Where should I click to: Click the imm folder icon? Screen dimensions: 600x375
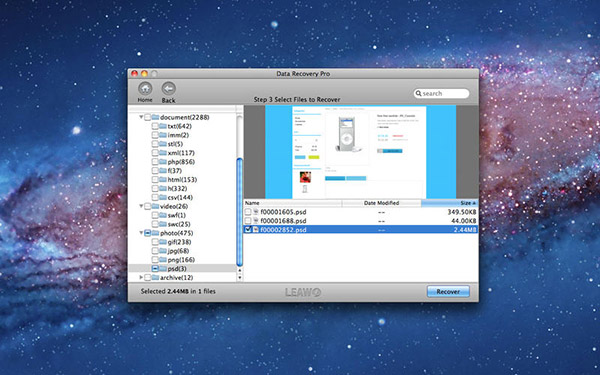pyautogui.click(x=163, y=135)
